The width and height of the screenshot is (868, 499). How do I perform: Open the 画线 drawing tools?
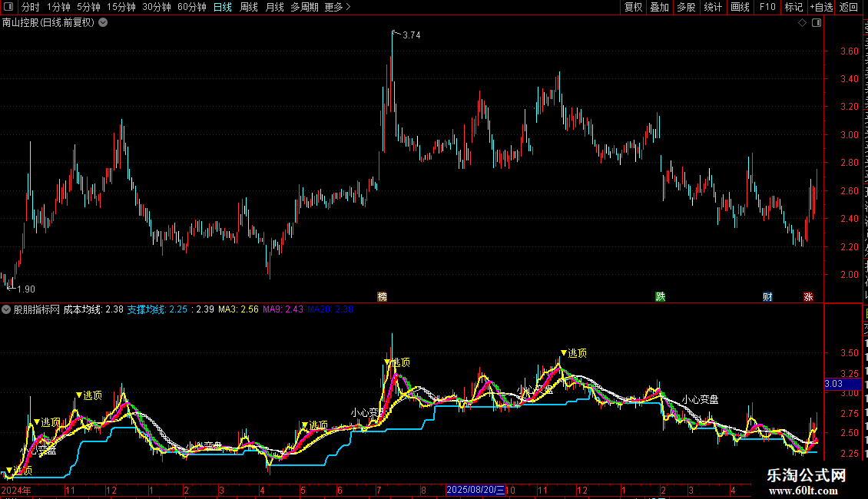coord(740,7)
